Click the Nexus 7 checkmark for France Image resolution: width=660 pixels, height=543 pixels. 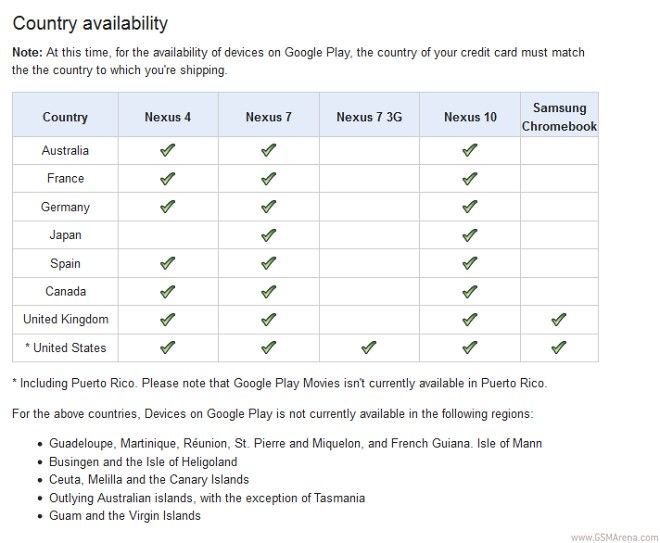click(268, 179)
